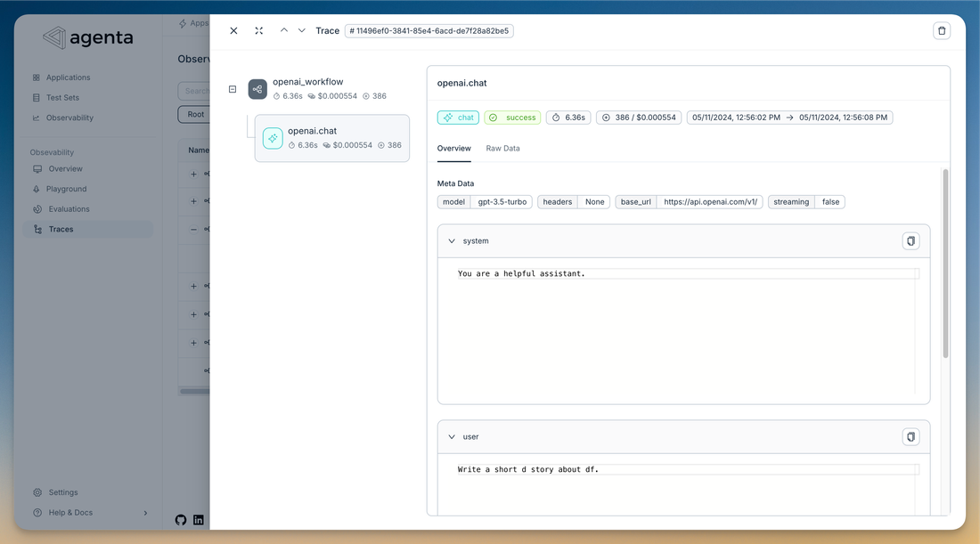Go to previous trace with up chevron
Viewport: 980px width, 544px height.
(283, 30)
